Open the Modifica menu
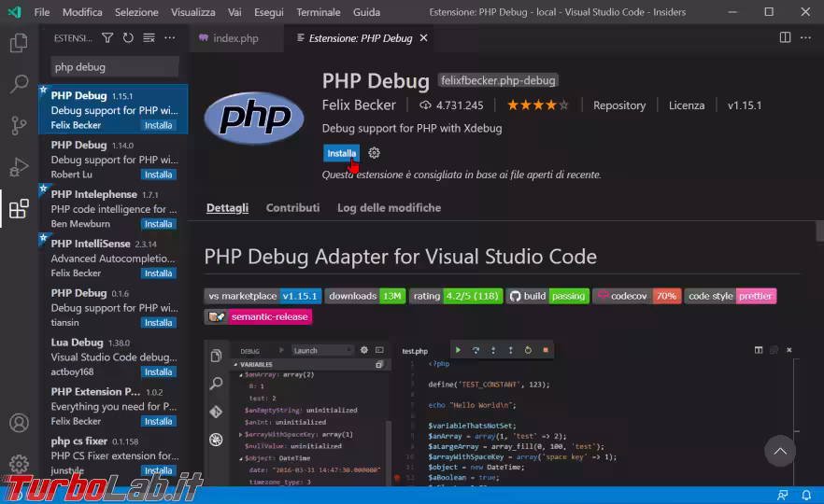 pos(82,11)
